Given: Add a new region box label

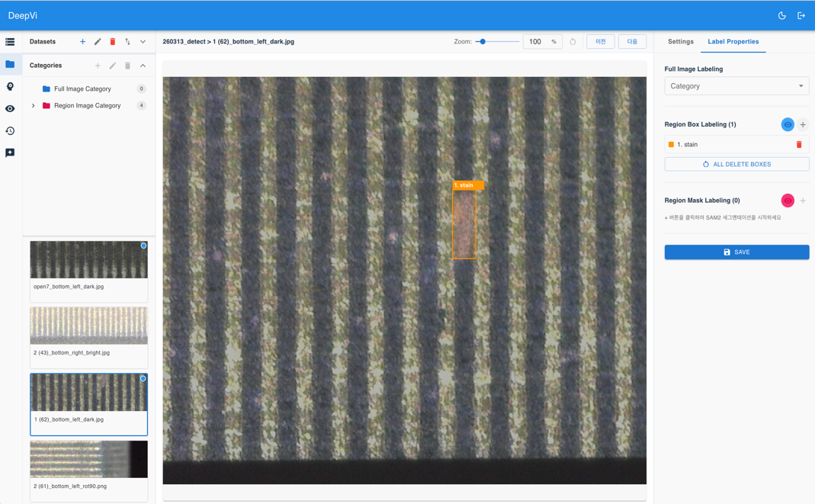Looking at the screenshot, I should [x=803, y=124].
